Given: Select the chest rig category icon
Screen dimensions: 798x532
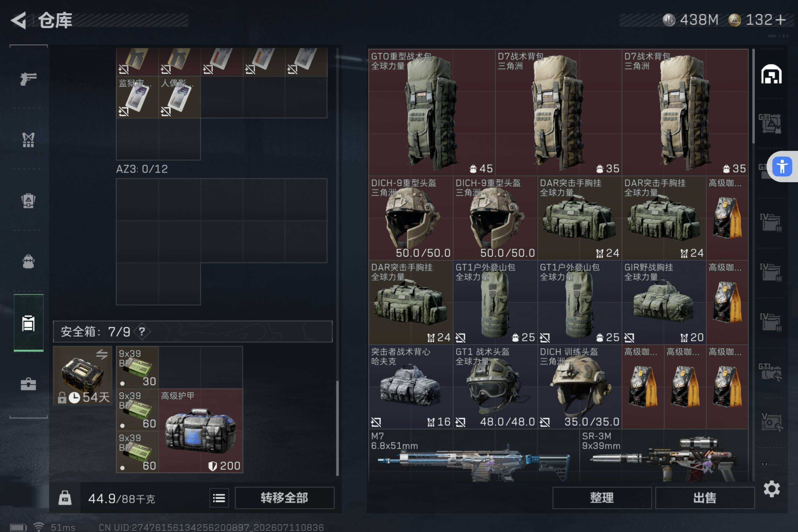Looking at the screenshot, I should click(28, 139).
